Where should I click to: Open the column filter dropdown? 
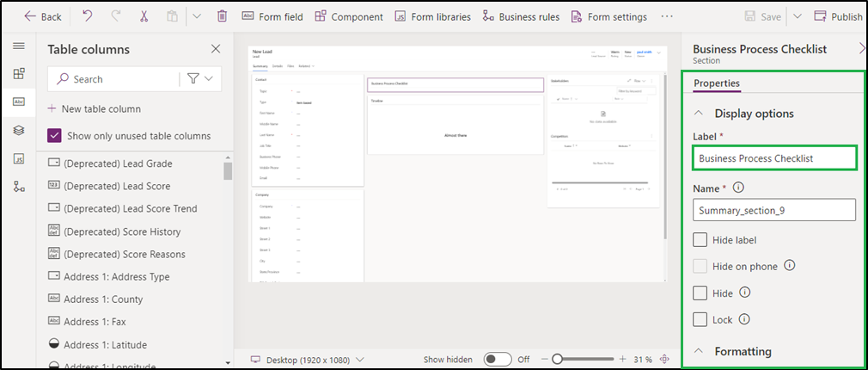(x=199, y=79)
